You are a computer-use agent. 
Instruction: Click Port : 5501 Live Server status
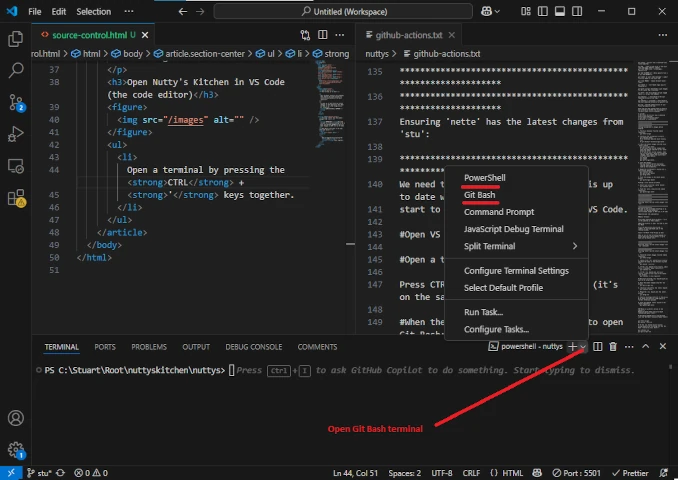[x=576, y=473]
